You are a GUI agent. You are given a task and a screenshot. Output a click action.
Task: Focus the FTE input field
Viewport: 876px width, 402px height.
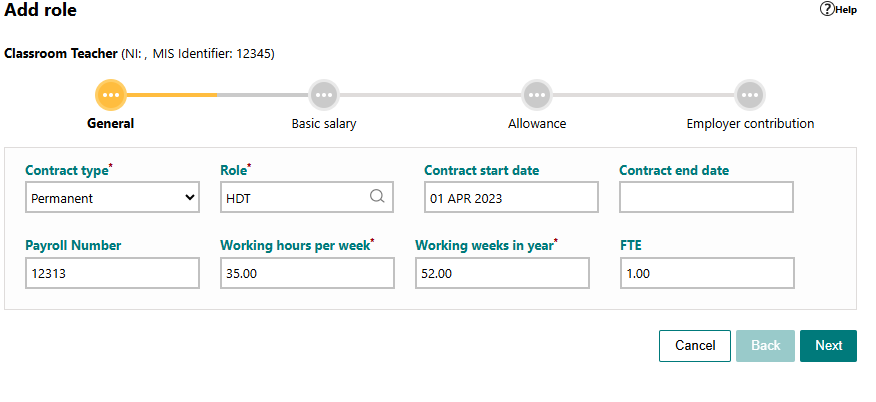[x=707, y=273]
